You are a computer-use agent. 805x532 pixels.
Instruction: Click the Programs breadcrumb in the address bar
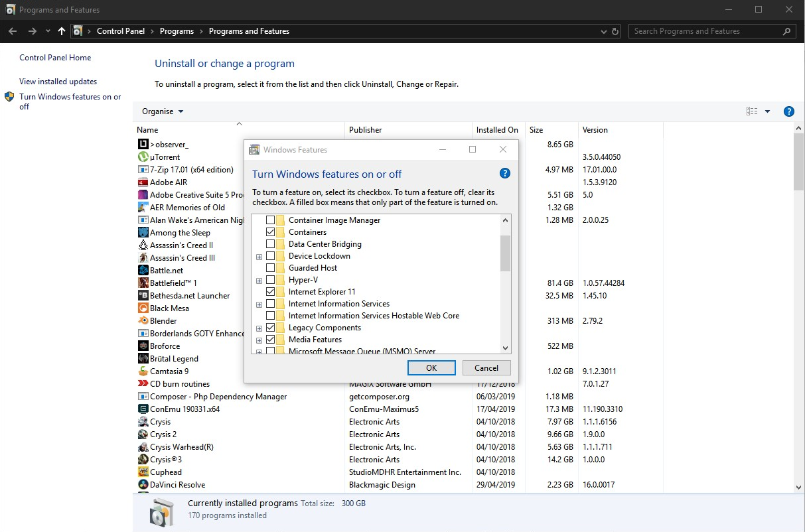coord(177,31)
